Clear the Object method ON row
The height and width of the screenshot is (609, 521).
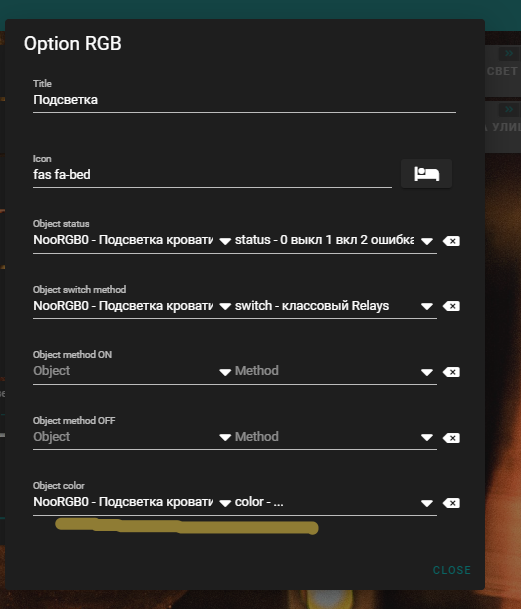[x=451, y=372]
